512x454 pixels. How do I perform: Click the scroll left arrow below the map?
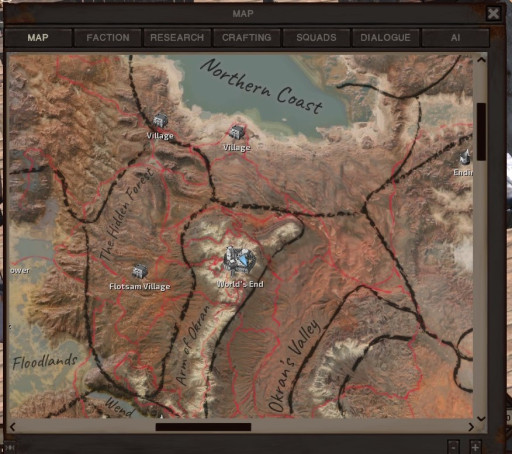pyautogui.click(x=13, y=427)
